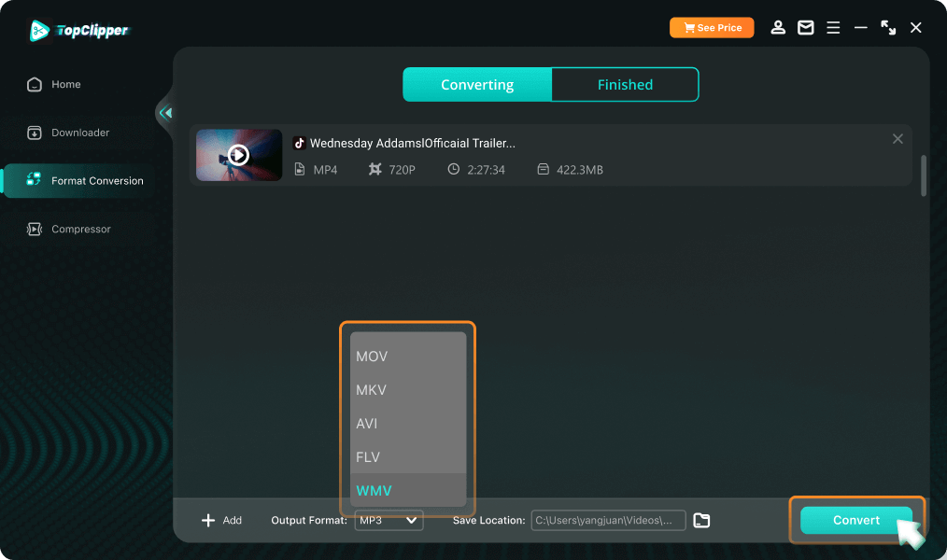The image size is (947, 560).
Task: Minimize the TopClipper window
Action: pyautogui.click(x=861, y=28)
